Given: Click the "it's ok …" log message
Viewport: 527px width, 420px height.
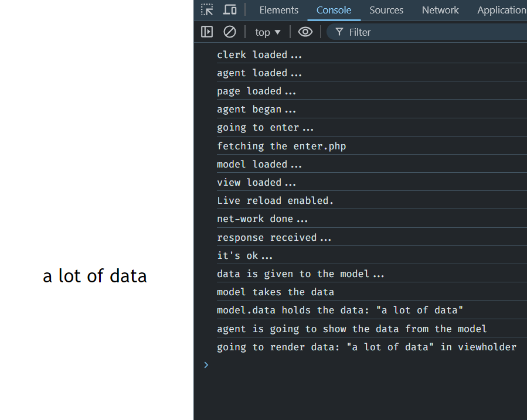Looking at the screenshot, I should point(244,255).
